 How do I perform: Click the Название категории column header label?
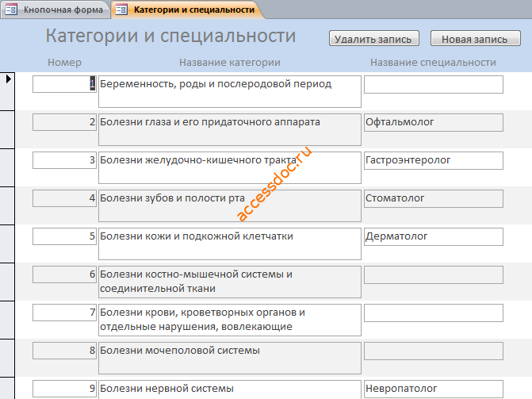click(x=230, y=63)
